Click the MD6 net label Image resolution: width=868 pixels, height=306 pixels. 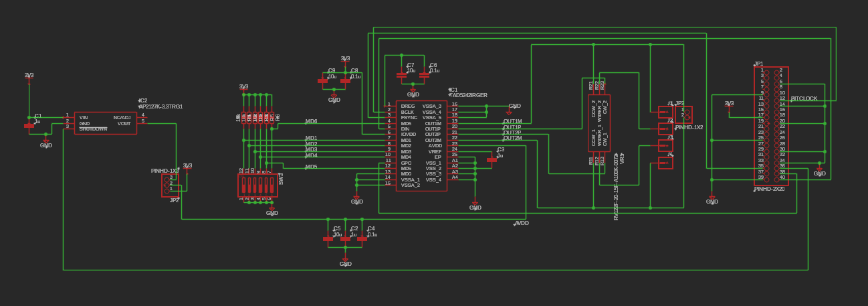(x=311, y=121)
